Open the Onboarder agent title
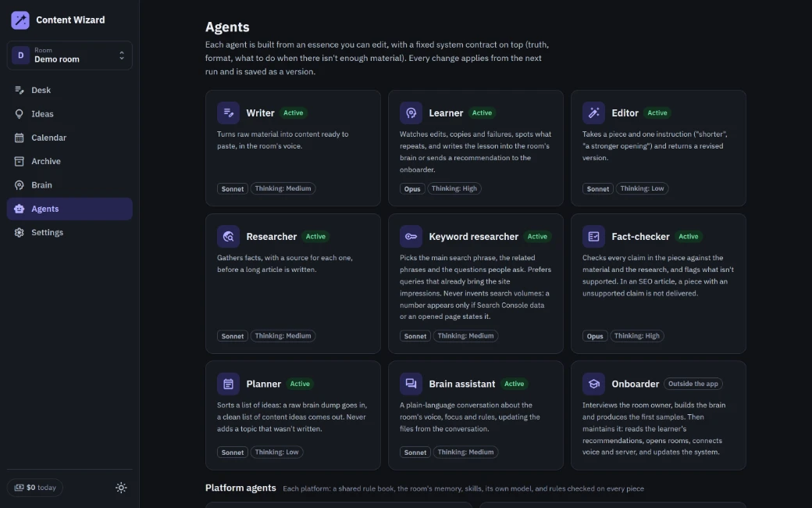Image resolution: width=812 pixels, height=508 pixels. point(636,384)
